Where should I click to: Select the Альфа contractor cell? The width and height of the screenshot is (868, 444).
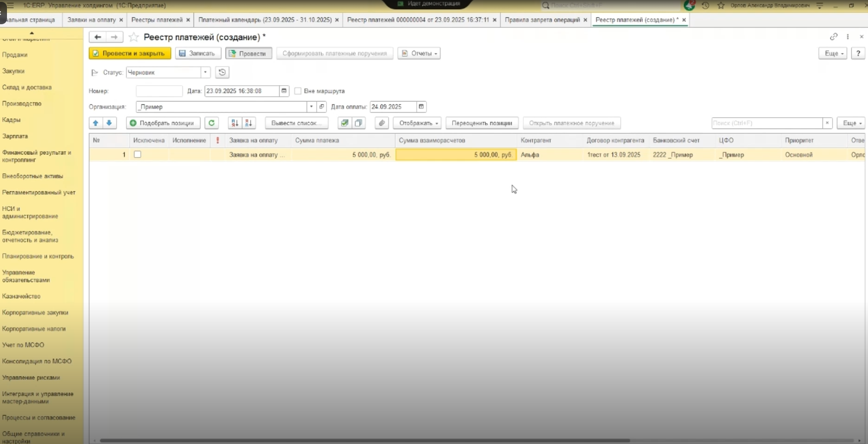pyautogui.click(x=550, y=155)
